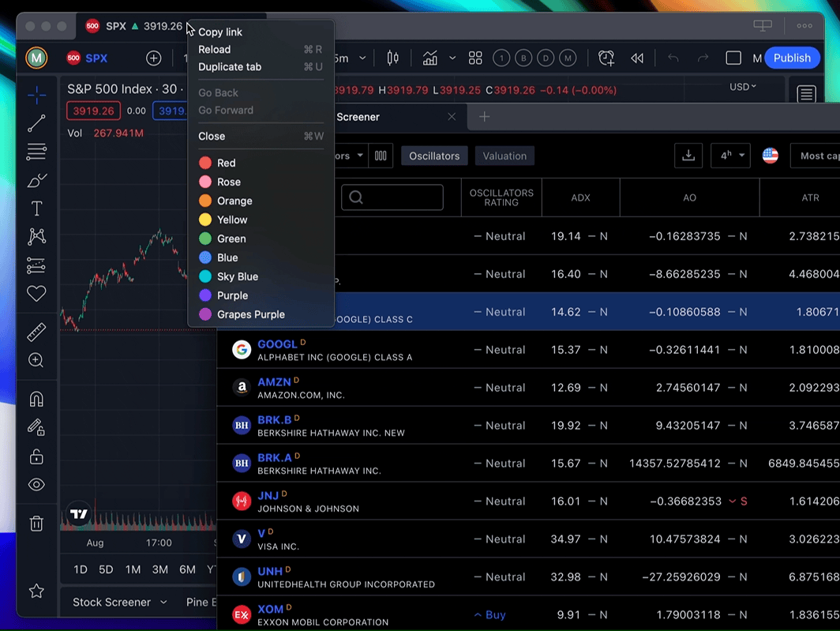Open the USD currency dropdown
840x631 pixels.
pos(742,87)
